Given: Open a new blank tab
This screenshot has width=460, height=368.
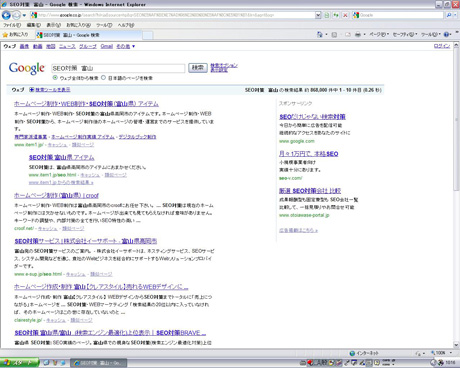Looking at the screenshot, I should [x=148, y=35].
